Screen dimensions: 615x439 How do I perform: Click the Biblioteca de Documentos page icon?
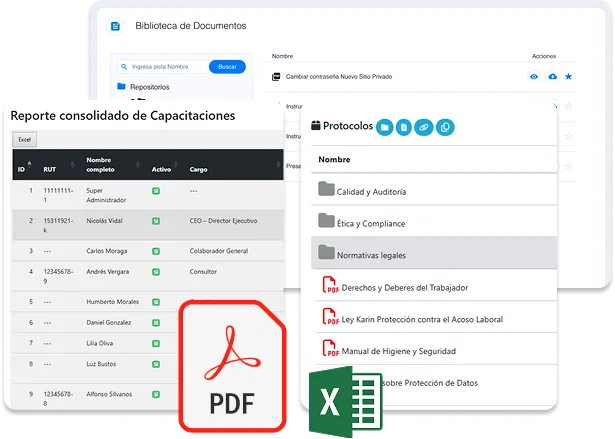[115, 26]
